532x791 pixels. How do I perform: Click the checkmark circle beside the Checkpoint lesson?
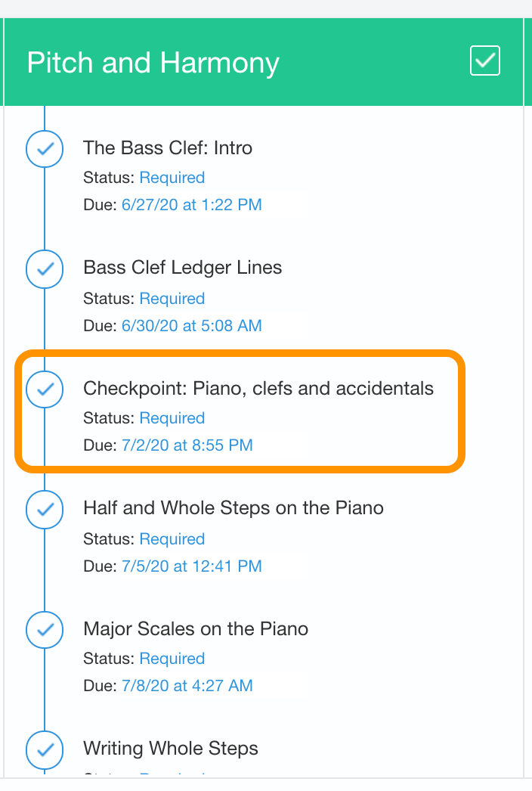point(45,389)
